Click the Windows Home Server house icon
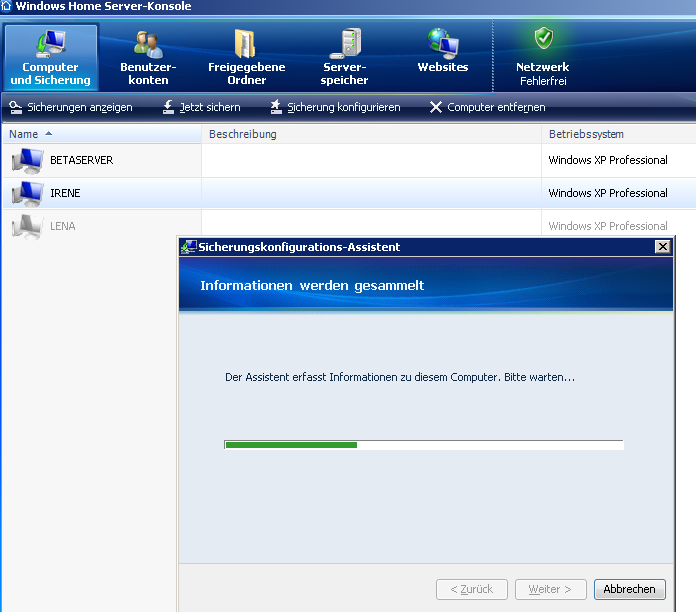The height and width of the screenshot is (612, 696). (6, 6)
